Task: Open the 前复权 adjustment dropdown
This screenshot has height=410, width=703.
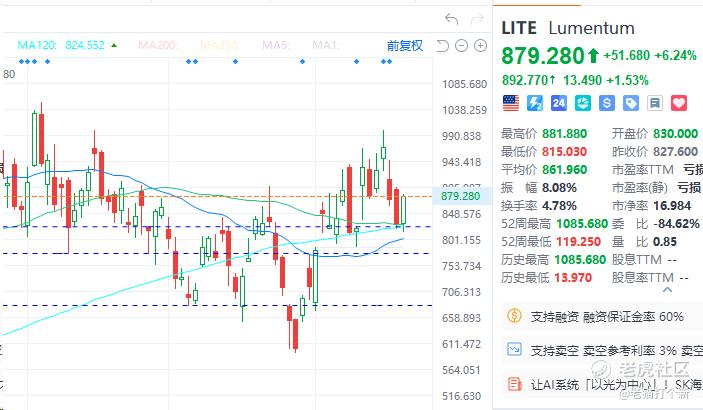Action: pyautogui.click(x=404, y=46)
